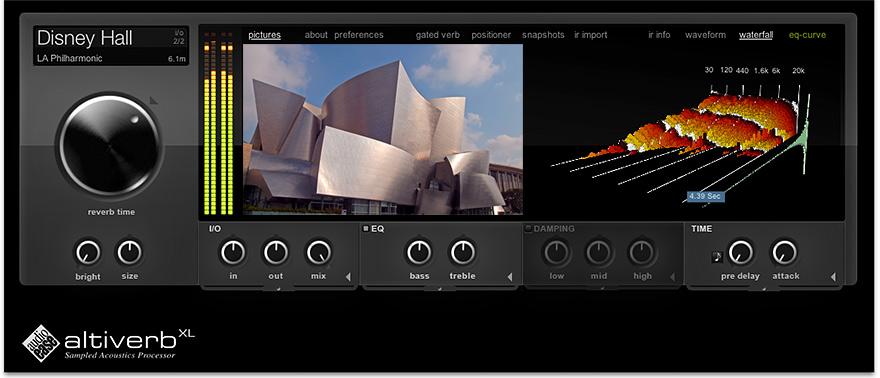Click the size knob
Viewport: 880px width, 378px height.
point(130,253)
